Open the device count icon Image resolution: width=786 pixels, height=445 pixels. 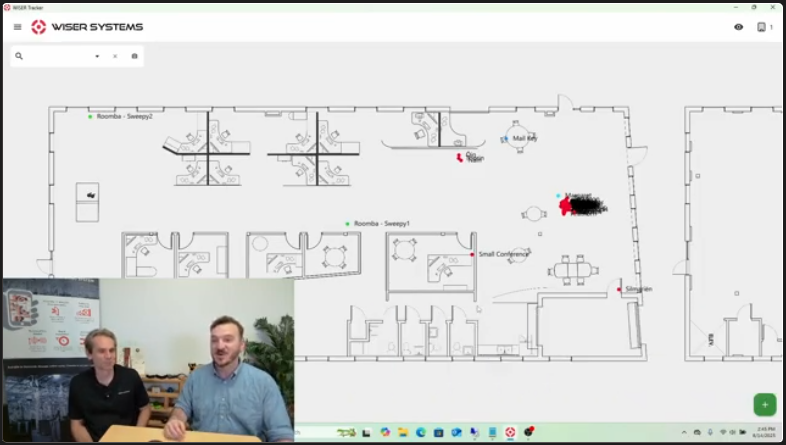pyautogui.click(x=761, y=27)
